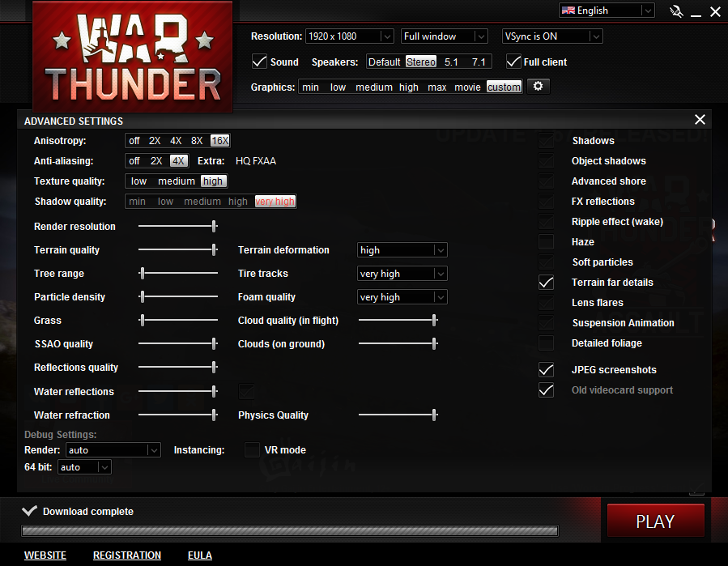The image size is (728, 566).
Task: Enable the Shadows checkbox
Action: point(546,140)
